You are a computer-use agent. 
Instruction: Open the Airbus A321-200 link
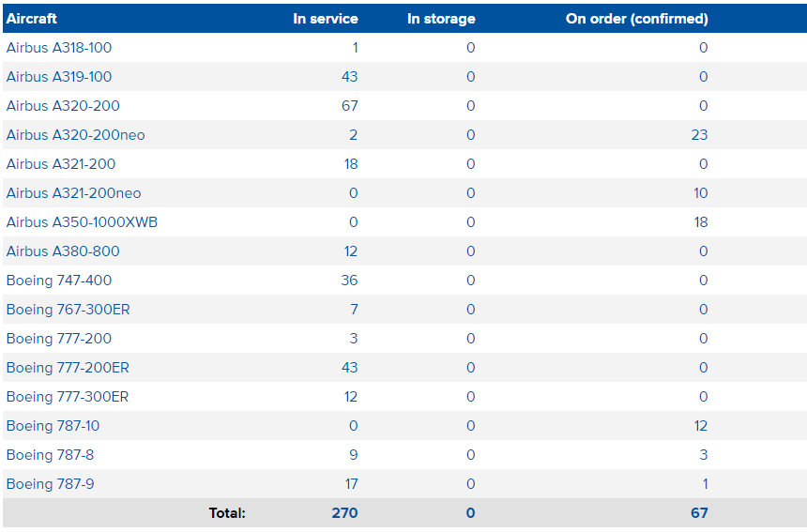coord(61,164)
